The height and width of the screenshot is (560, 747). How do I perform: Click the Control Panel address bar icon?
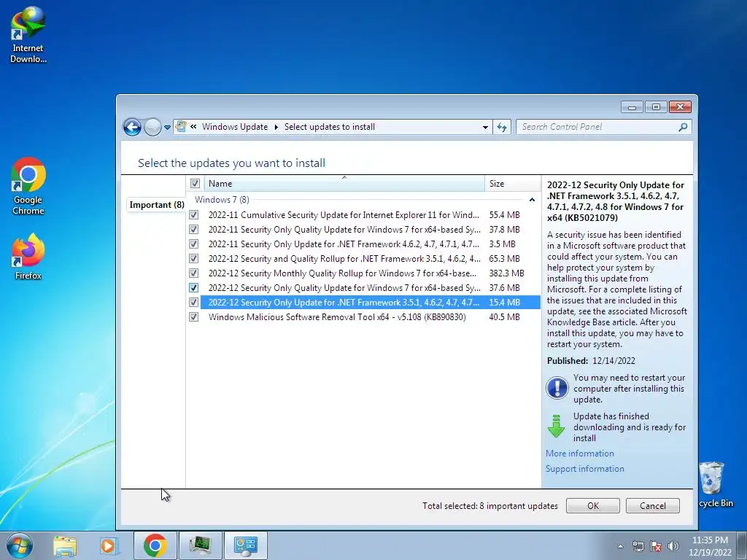(181, 127)
